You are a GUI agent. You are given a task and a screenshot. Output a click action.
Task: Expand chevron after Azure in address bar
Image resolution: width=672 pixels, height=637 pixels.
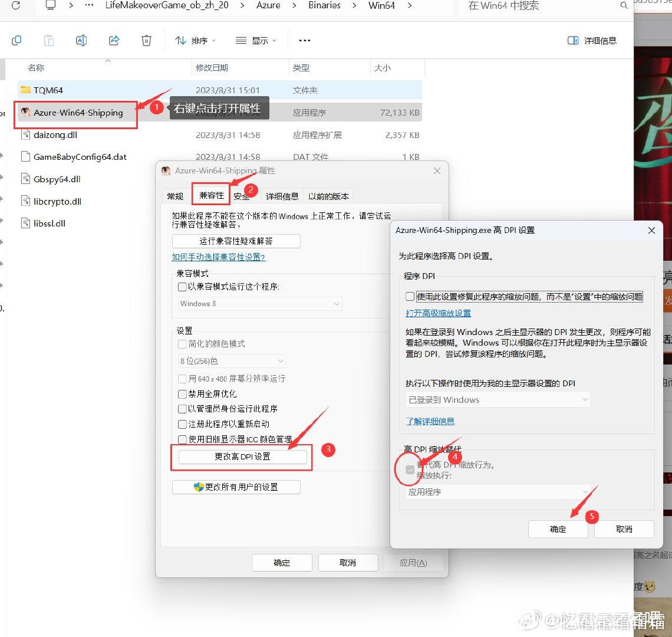point(294,5)
